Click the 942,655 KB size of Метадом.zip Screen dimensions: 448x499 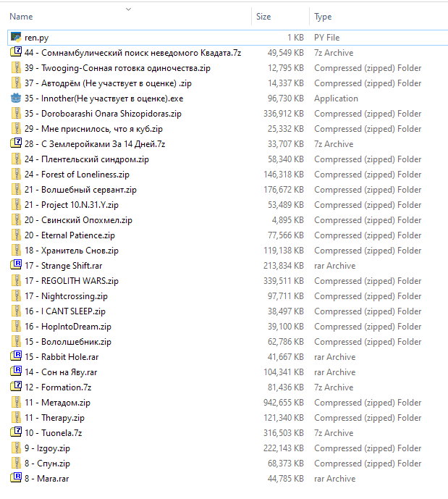[x=284, y=403]
